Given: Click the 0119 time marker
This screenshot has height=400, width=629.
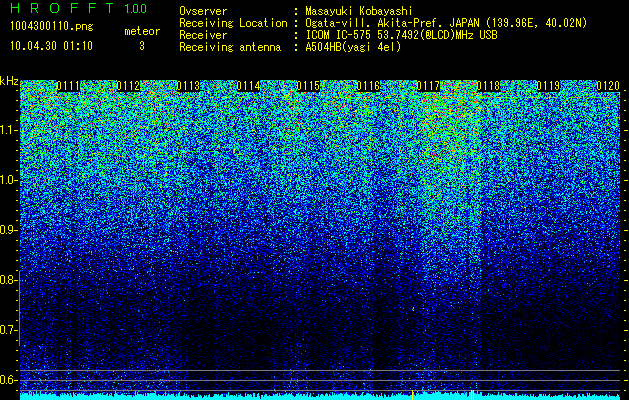Looking at the screenshot, I should (x=548, y=86).
